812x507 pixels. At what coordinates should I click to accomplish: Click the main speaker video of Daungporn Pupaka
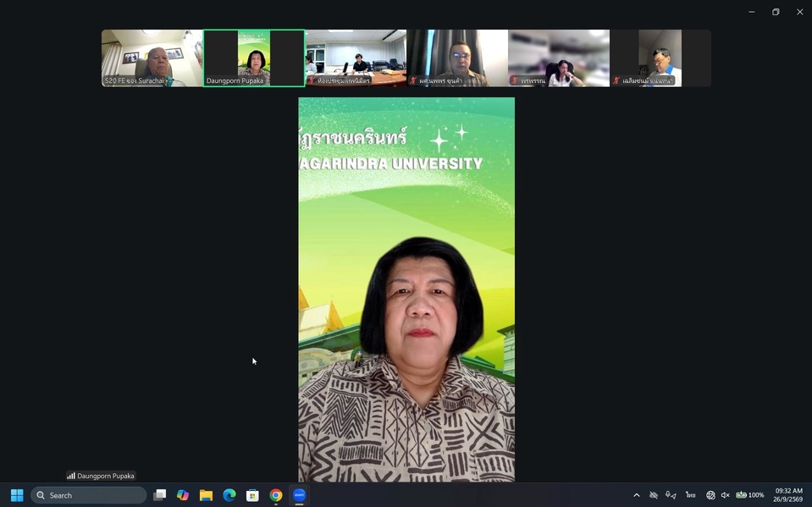pos(406,289)
